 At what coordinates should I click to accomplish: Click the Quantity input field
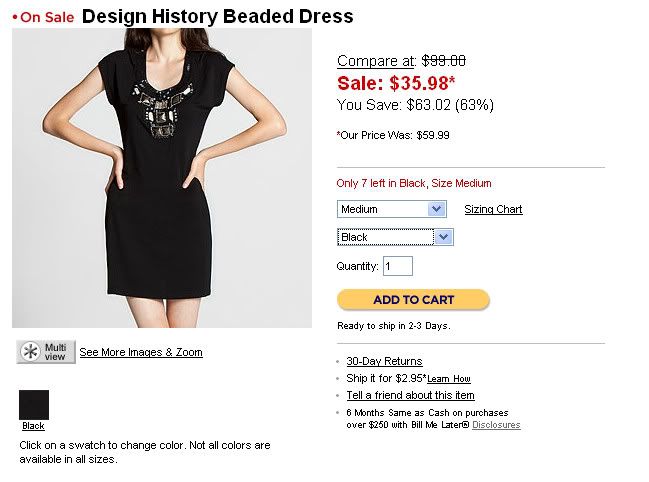(397, 266)
